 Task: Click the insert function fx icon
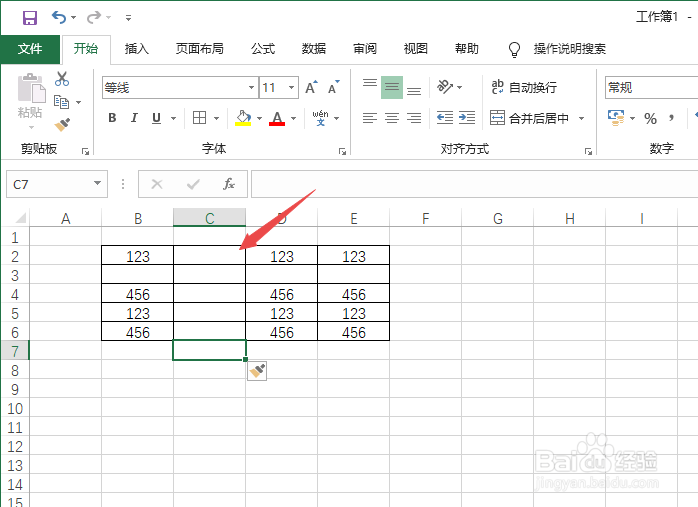tap(229, 184)
